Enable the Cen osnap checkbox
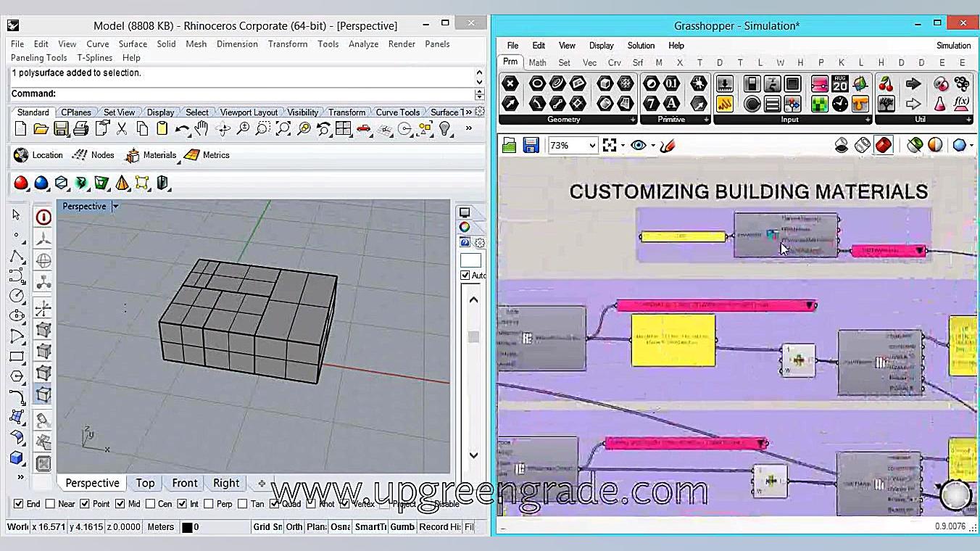The image size is (980, 551). (151, 504)
